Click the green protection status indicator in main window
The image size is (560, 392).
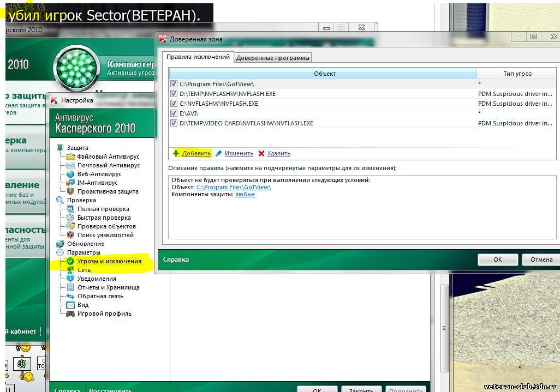tap(76, 68)
